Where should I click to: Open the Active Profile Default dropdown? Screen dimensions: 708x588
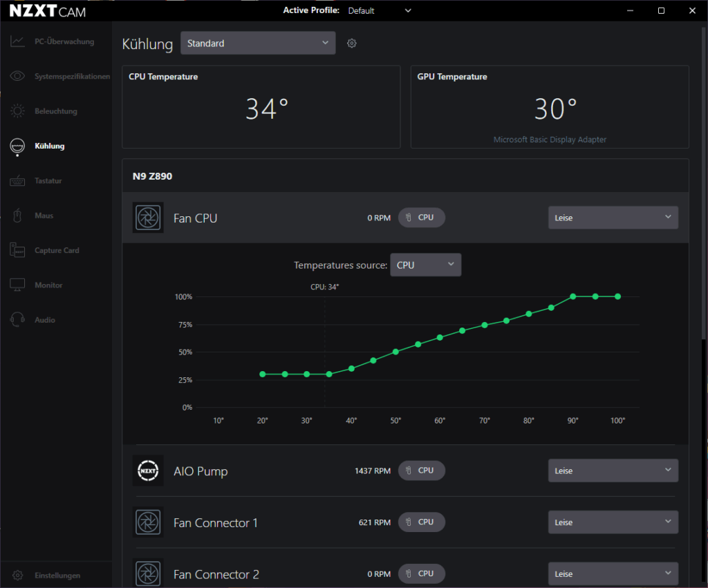click(379, 10)
